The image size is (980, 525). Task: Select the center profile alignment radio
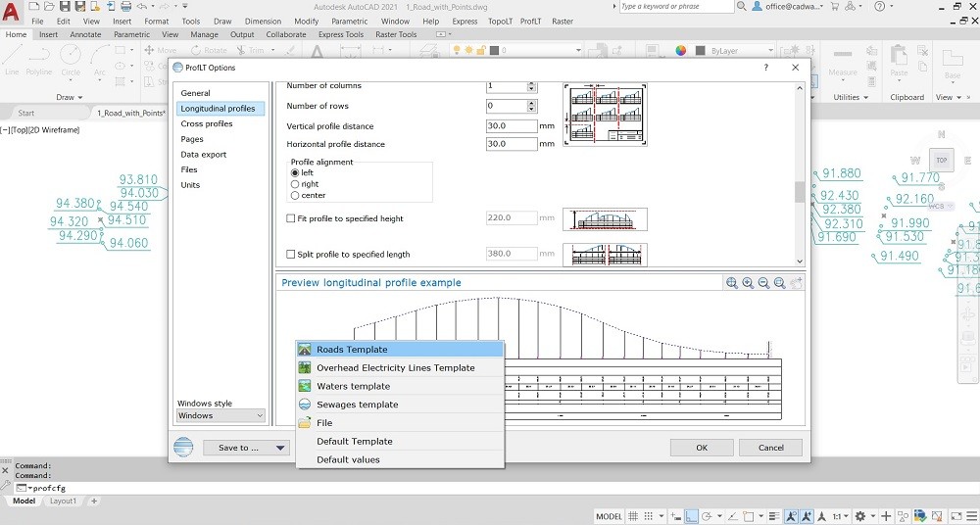[295, 195]
